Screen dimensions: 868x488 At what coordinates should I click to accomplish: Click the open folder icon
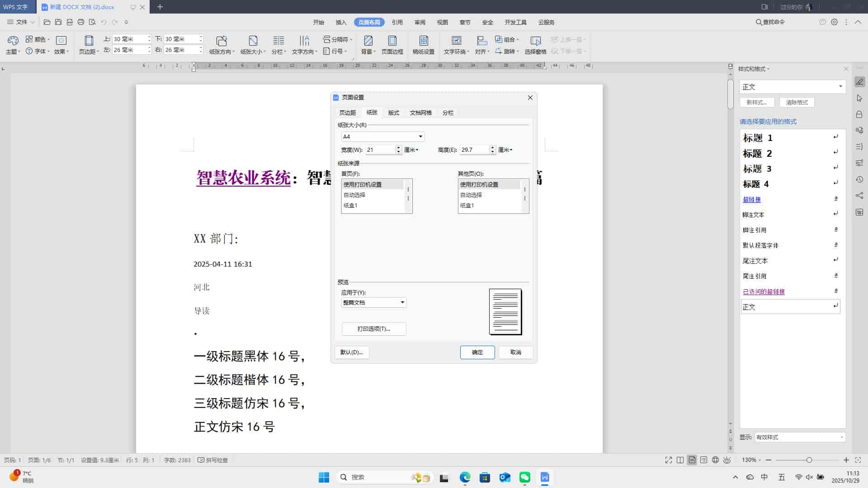coord(47,22)
